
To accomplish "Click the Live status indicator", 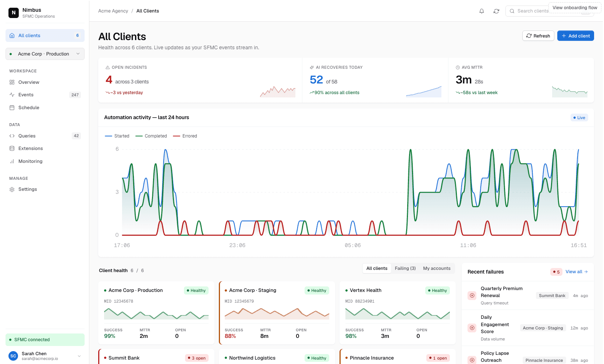I will click(x=579, y=118).
